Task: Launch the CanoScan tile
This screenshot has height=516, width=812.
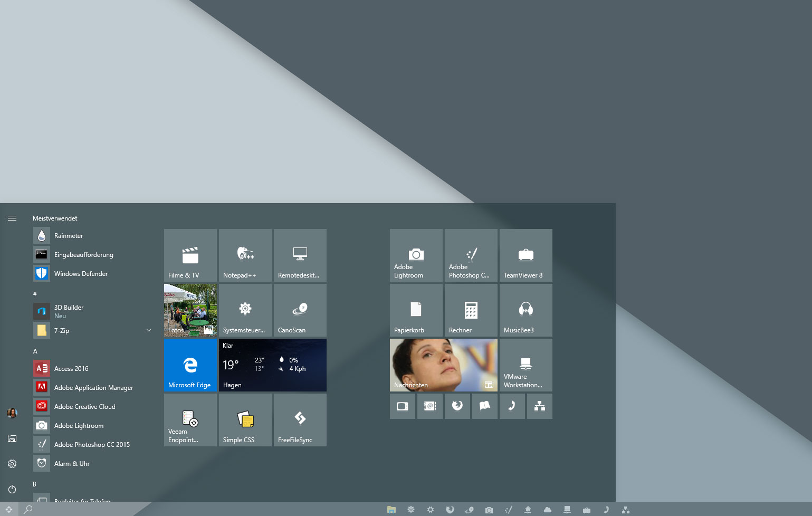Action: (x=300, y=310)
